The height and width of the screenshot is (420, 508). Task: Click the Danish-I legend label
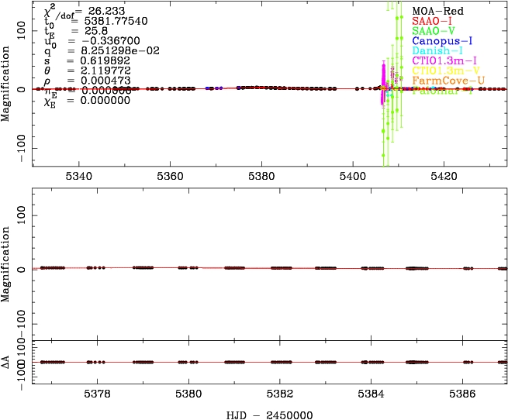click(437, 50)
